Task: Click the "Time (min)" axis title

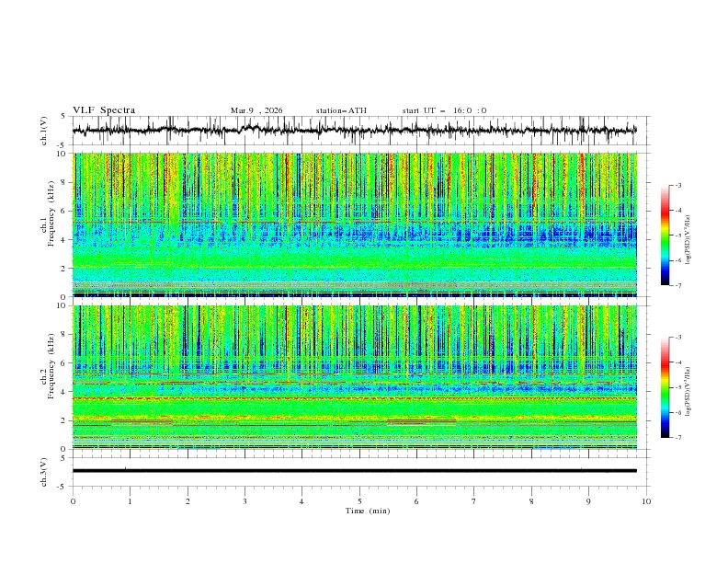Action: 368,511
